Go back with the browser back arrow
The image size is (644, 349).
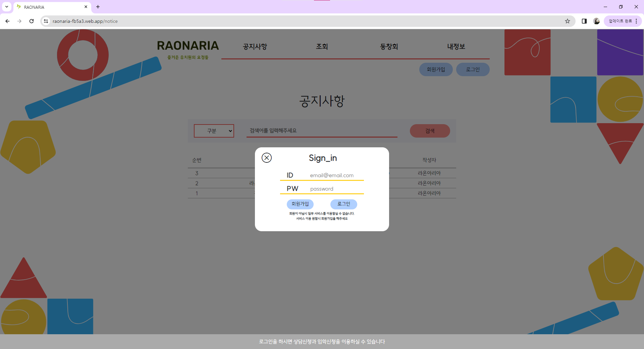(x=7, y=21)
